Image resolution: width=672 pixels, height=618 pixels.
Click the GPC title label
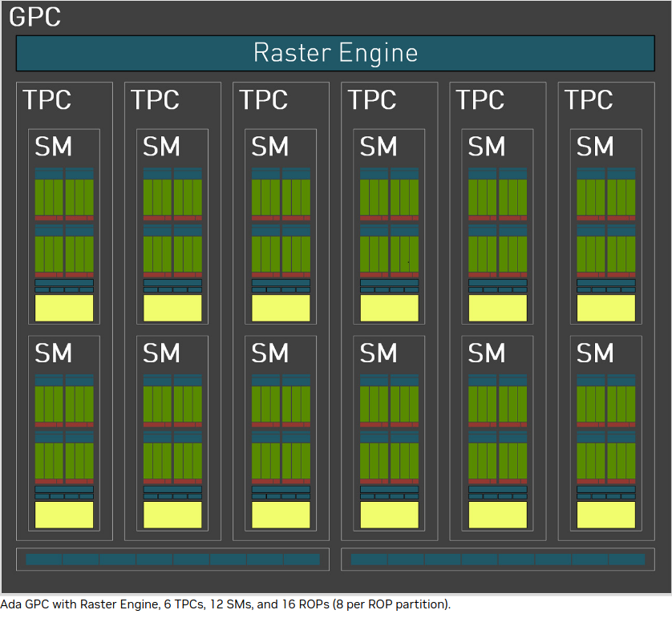[x=34, y=16]
